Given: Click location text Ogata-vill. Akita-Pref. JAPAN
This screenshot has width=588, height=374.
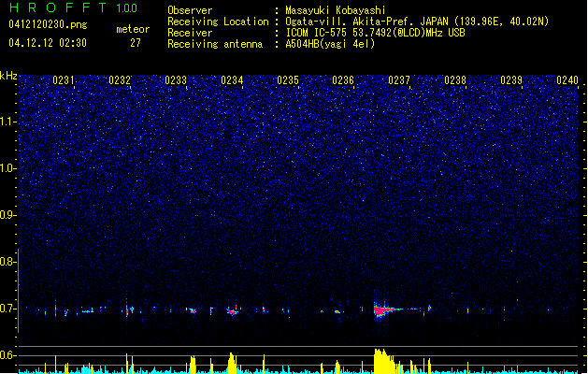Looking at the screenshot, I should point(366,22).
